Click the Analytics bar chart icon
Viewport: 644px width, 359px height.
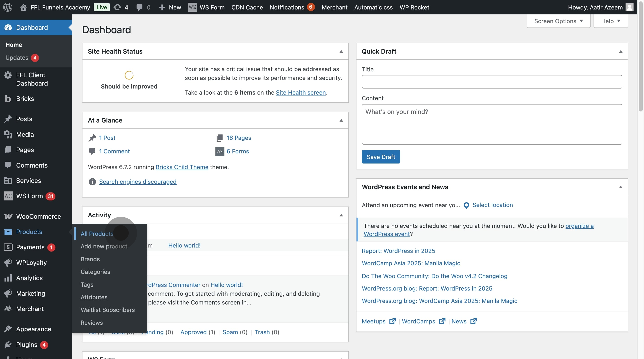pos(8,278)
